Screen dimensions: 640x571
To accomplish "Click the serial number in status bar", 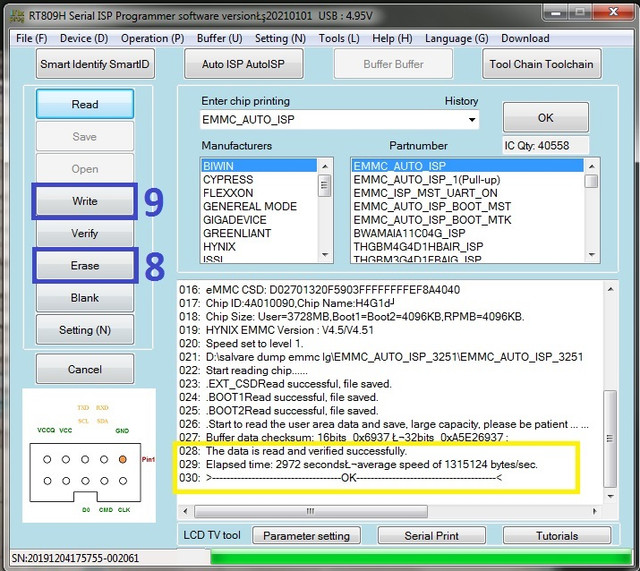I will [x=75, y=558].
